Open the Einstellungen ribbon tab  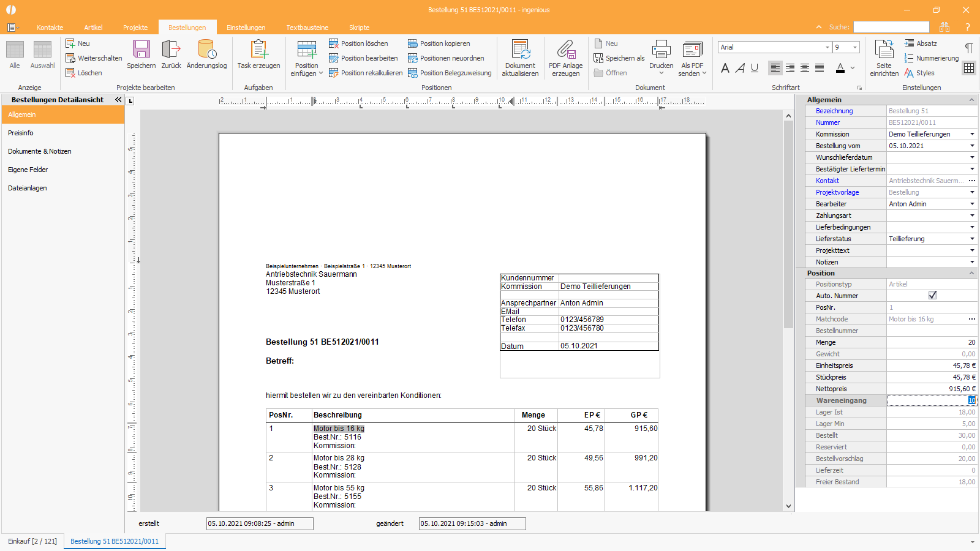(246, 28)
